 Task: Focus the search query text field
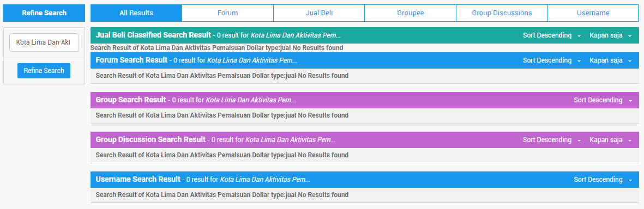tap(44, 42)
